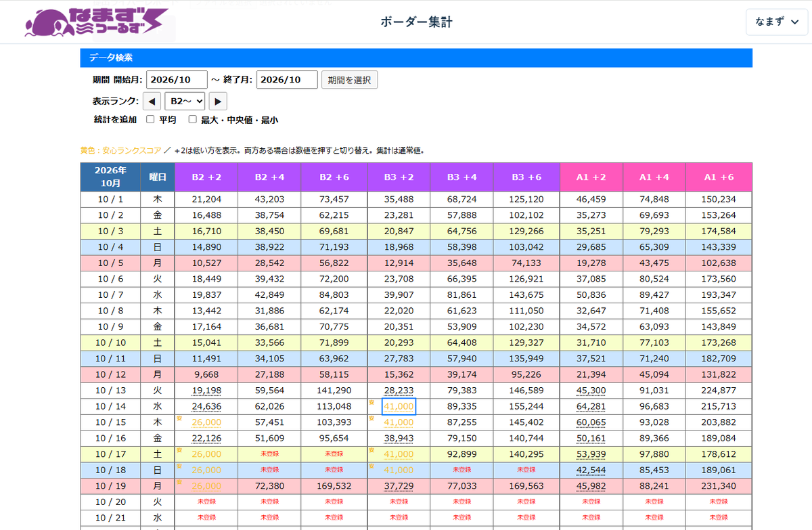
Task: Click the 曜日 column header
Action: (158, 177)
